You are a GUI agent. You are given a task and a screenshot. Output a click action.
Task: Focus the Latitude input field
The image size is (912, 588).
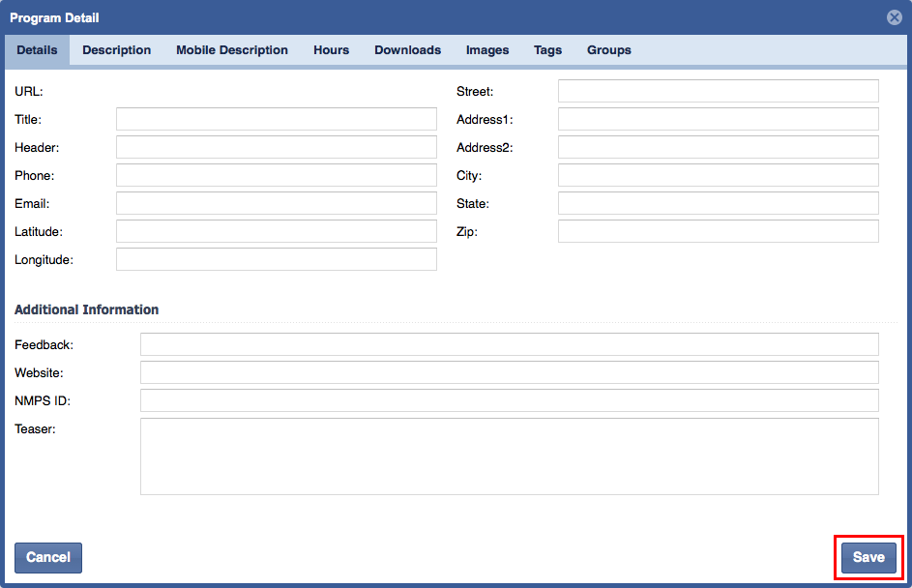click(x=276, y=231)
